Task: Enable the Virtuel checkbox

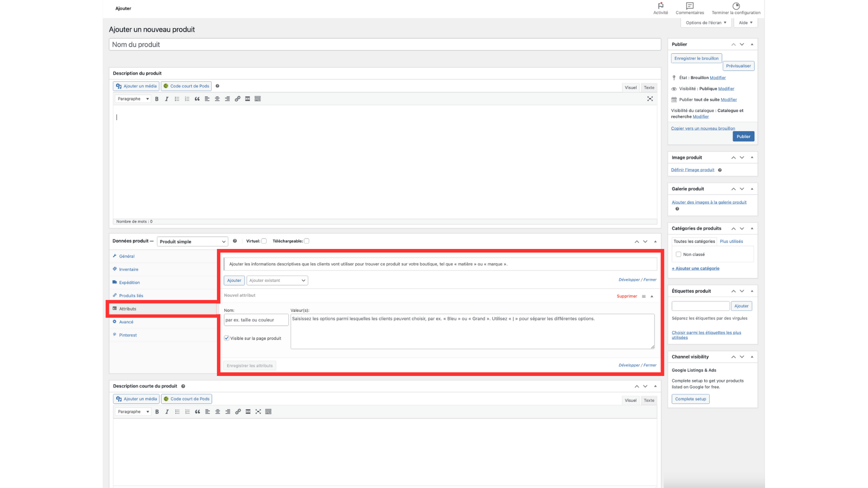Action: point(264,241)
